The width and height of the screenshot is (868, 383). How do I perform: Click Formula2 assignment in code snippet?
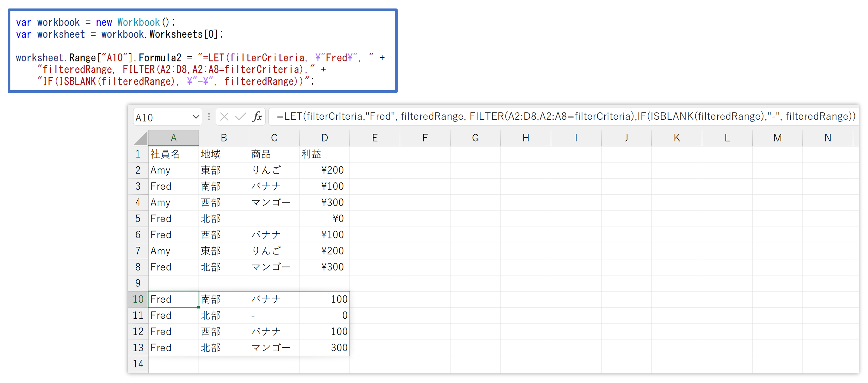tap(200, 58)
